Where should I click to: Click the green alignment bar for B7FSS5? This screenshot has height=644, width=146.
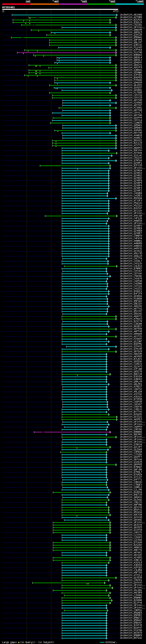point(75,165)
